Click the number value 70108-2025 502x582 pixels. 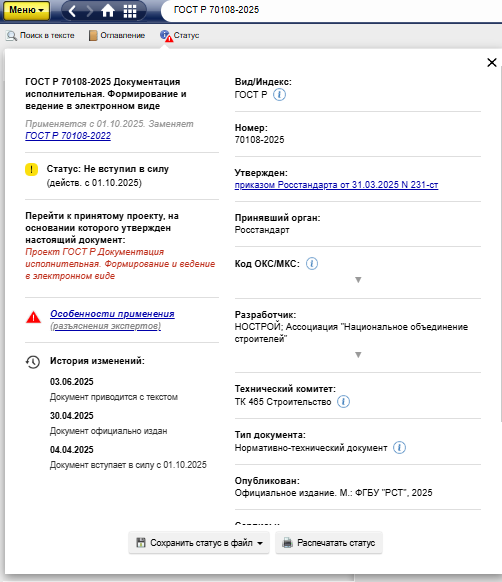[260, 140]
